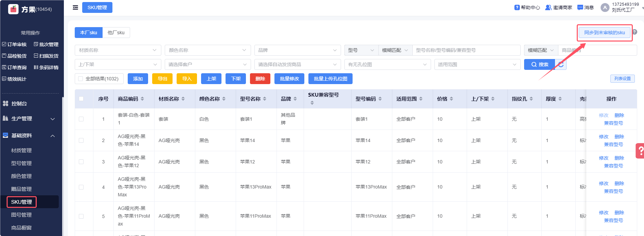The image size is (644, 236).
Task: Select the checkbox for row 2
Action: [81, 140]
